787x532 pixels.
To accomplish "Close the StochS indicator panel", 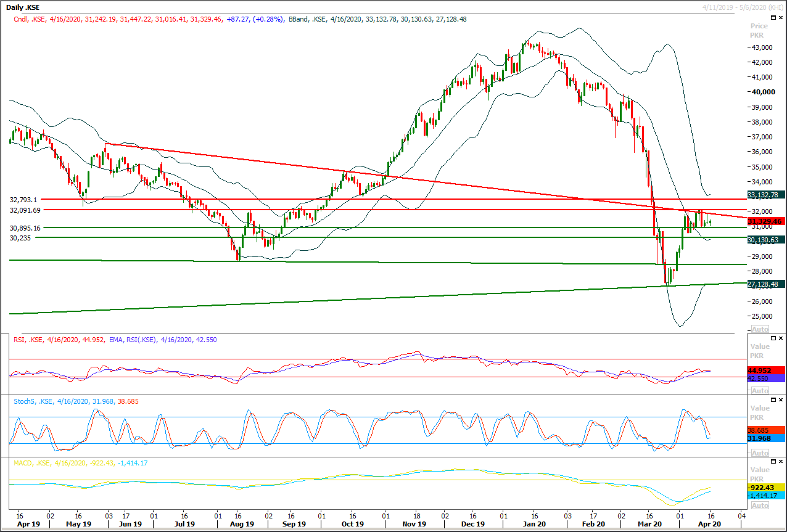I will (x=781, y=399).
